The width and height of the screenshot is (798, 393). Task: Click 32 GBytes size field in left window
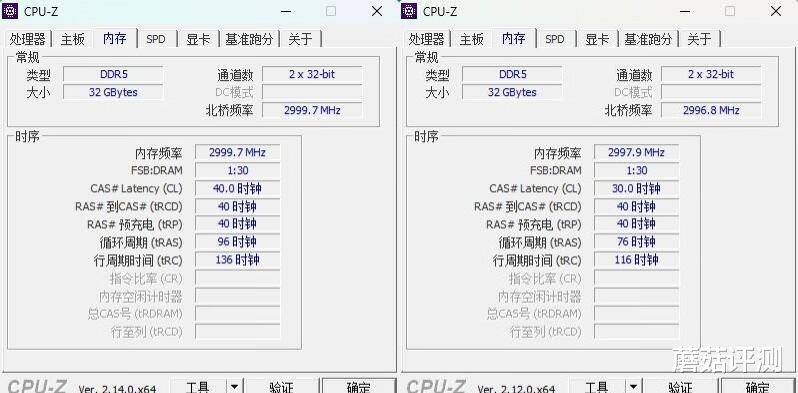click(113, 92)
